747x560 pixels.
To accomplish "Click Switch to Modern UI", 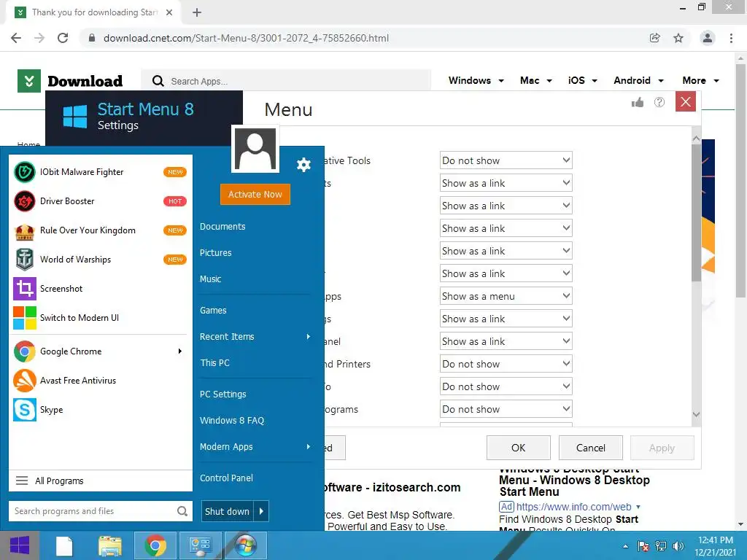I will click(x=100, y=318).
